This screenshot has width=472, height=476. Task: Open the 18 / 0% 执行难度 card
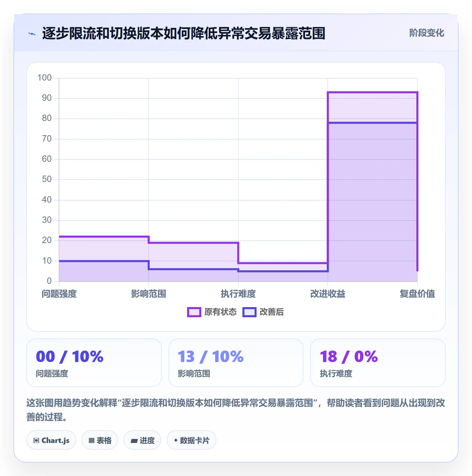tap(378, 363)
